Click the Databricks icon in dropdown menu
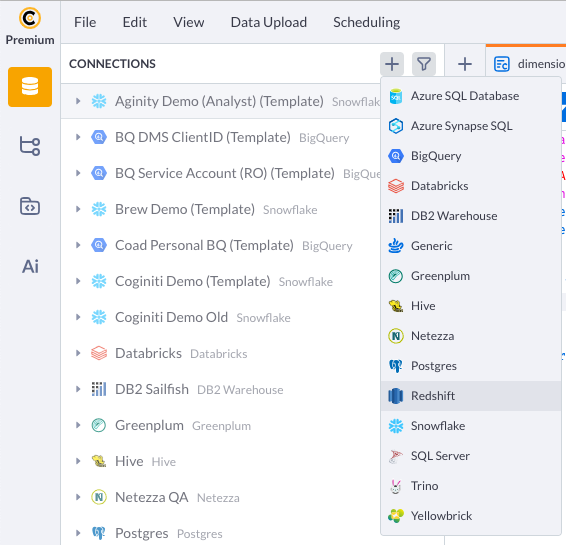Image resolution: width=566 pixels, height=545 pixels. click(x=396, y=186)
